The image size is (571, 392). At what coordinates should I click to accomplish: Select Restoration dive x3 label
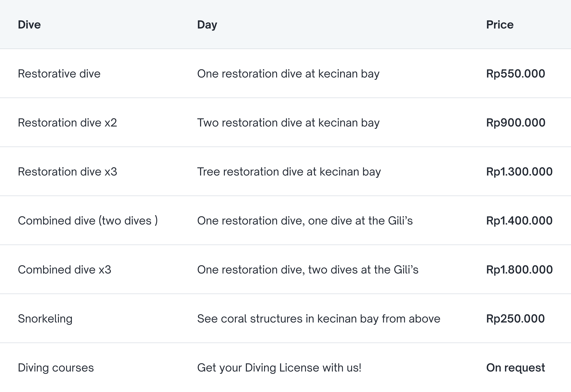coord(67,171)
